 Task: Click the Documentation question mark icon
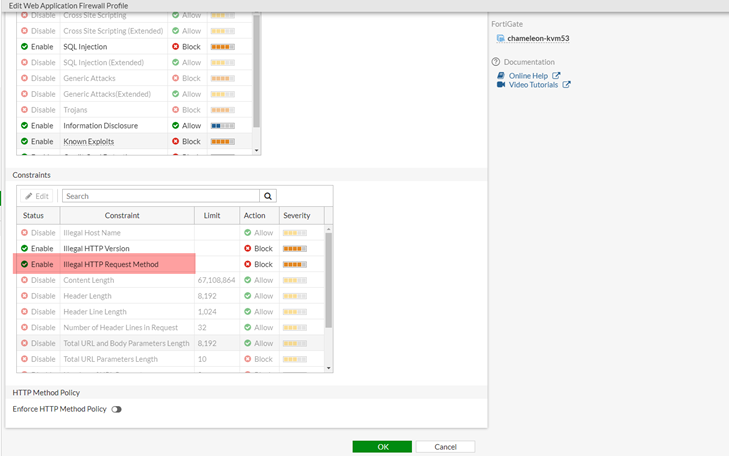coord(496,62)
